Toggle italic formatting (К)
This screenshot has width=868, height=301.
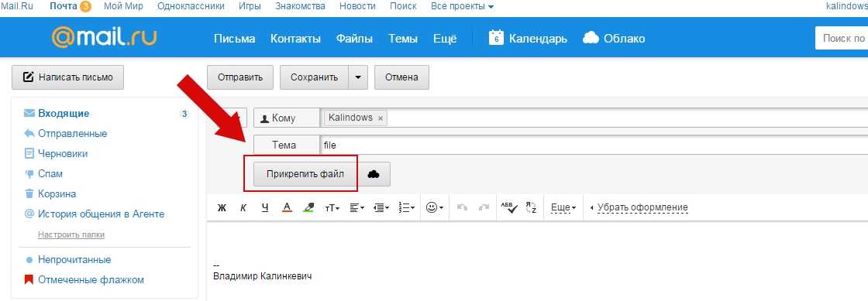[x=243, y=207]
